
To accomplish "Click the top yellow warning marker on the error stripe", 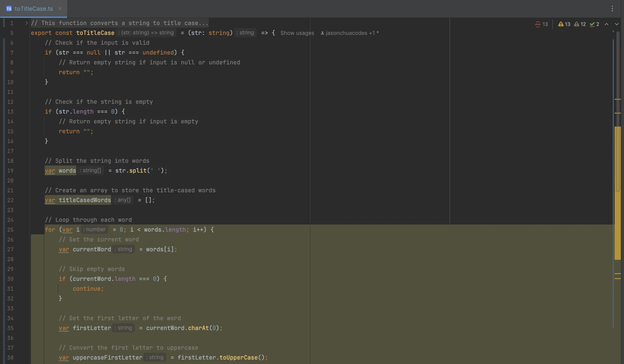I will [x=618, y=99].
